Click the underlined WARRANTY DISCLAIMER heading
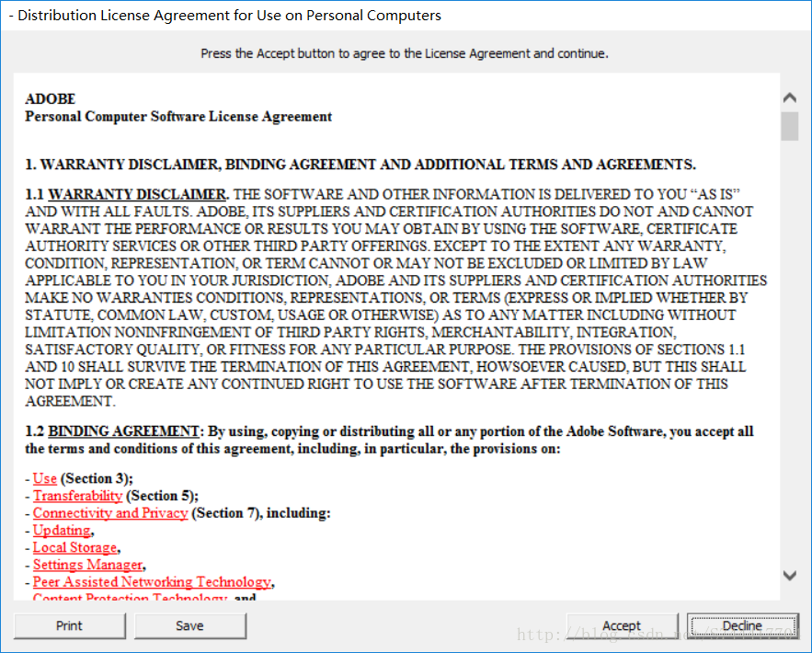The height and width of the screenshot is (653, 812). (137, 194)
